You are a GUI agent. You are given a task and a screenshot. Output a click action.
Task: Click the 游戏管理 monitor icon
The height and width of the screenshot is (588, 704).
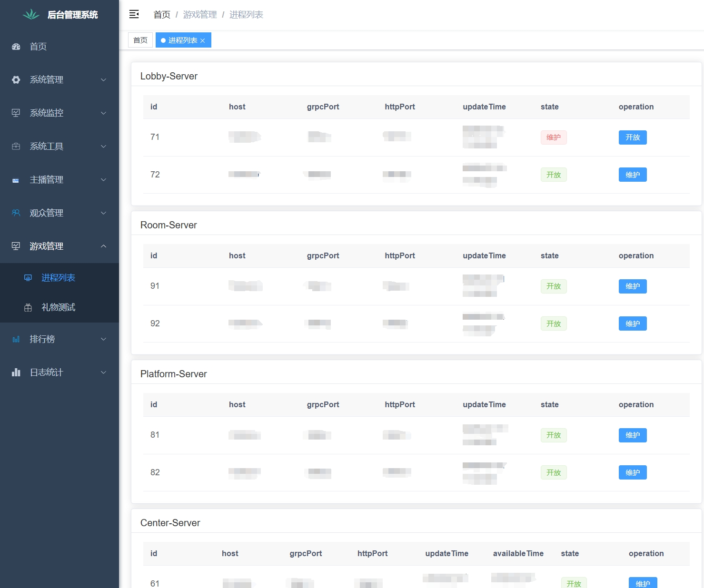(16, 246)
